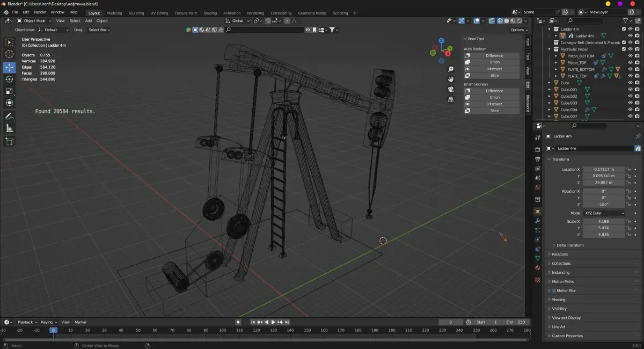This screenshot has height=349, width=644.
Task: Toggle proportional editing button
Action: tap(287, 21)
